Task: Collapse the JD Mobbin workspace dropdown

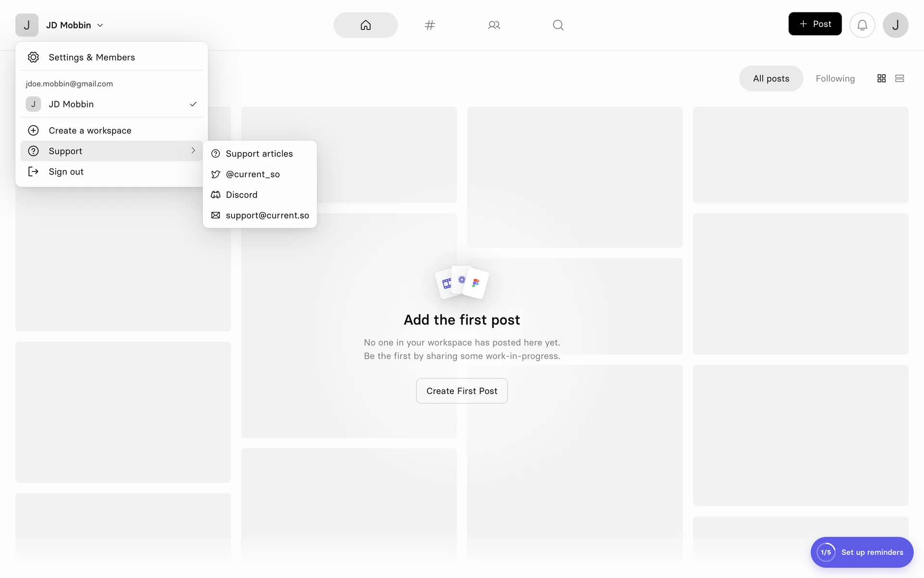Action: [x=74, y=25]
